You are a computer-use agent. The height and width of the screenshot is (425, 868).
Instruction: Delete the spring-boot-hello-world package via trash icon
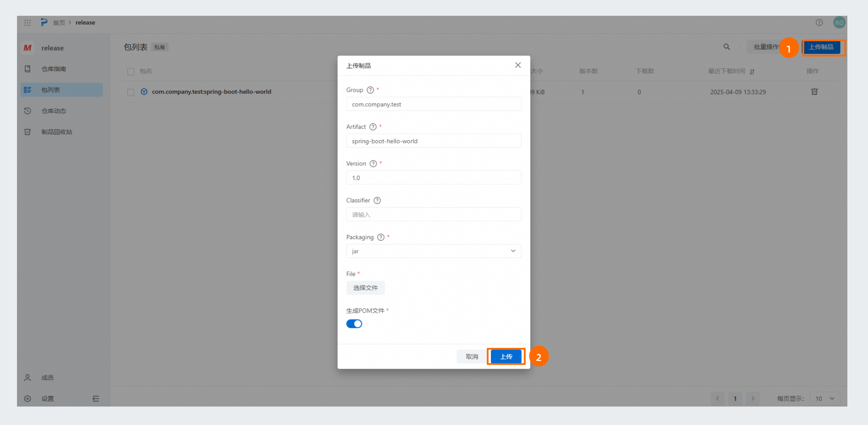(814, 92)
